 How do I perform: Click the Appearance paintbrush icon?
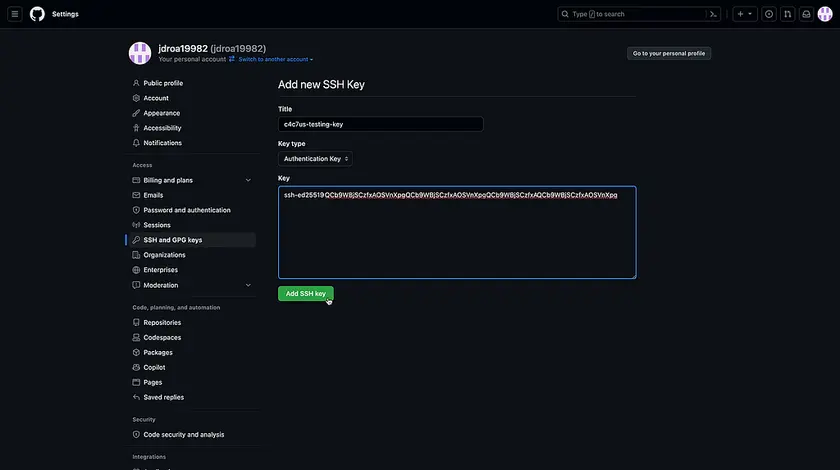[x=136, y=113]
